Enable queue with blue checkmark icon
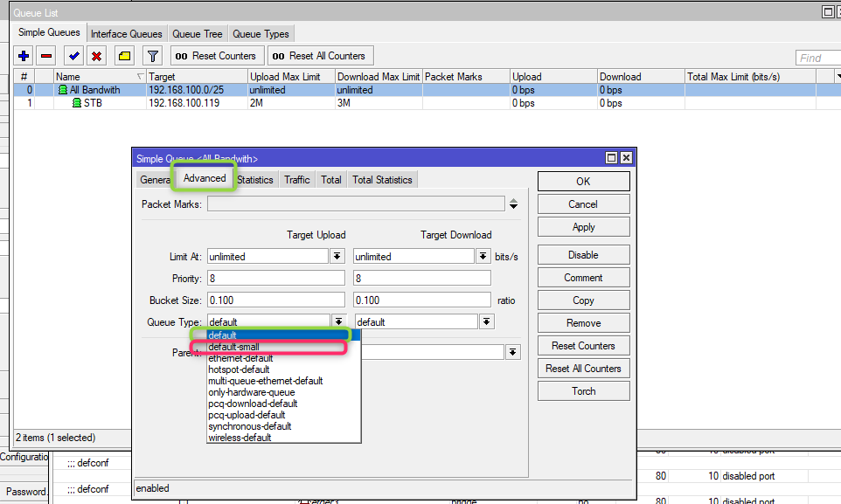841x504 pixels. [73, 56]
